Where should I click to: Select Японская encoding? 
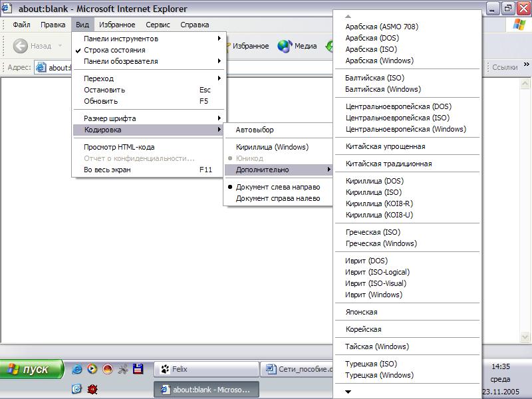point(407,312)
